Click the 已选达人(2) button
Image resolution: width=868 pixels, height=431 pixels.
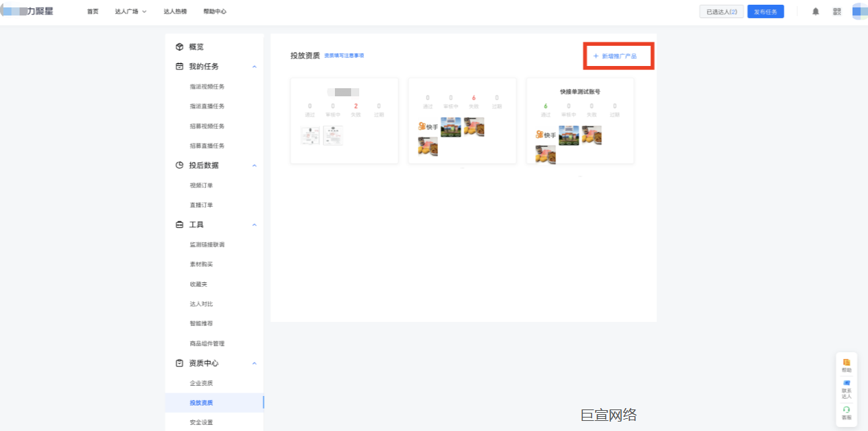pos(722,11)
